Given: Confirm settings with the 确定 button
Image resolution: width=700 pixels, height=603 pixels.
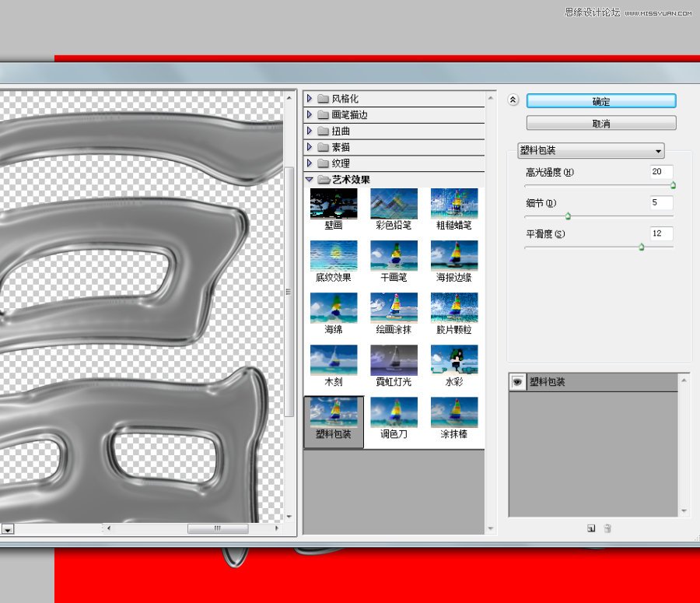Looking at the screenshot, I should tap(600, 101).
